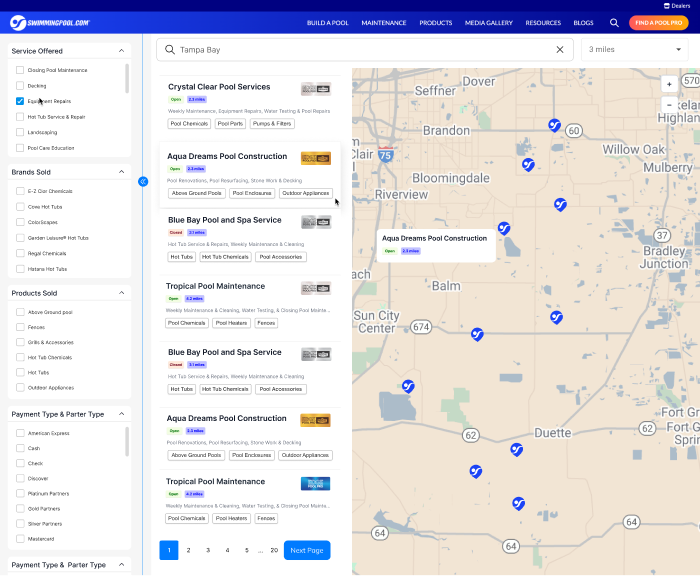Viewport: 700px width, 576px height.
Task: Check the Closing Pool Maintenance box
Action: (20, 70)
